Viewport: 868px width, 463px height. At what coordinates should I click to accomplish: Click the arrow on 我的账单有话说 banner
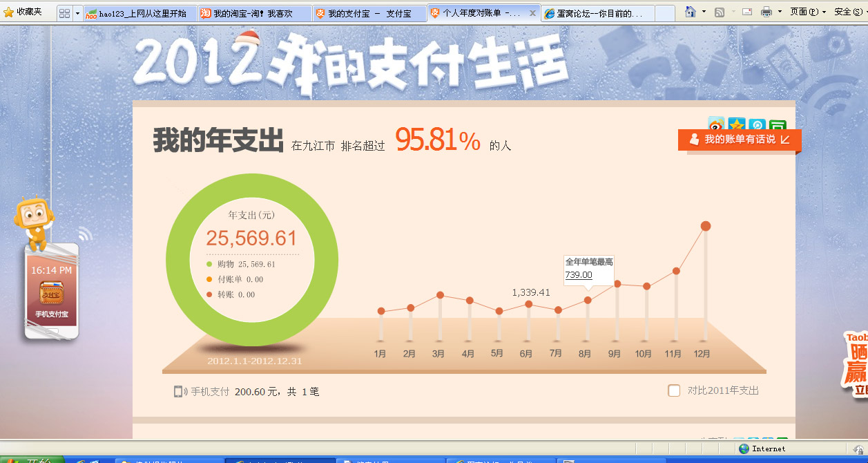click(784, 140)
